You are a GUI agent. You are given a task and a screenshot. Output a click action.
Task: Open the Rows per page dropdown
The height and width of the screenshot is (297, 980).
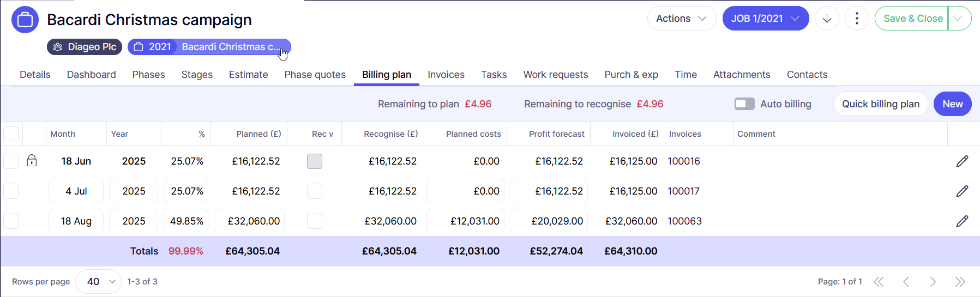(x=99, y=282)
